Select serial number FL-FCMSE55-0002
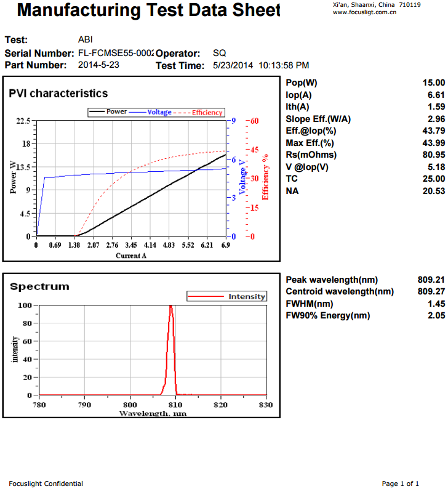The width and height of the screenshot is (448, 494). coord(116,53)
